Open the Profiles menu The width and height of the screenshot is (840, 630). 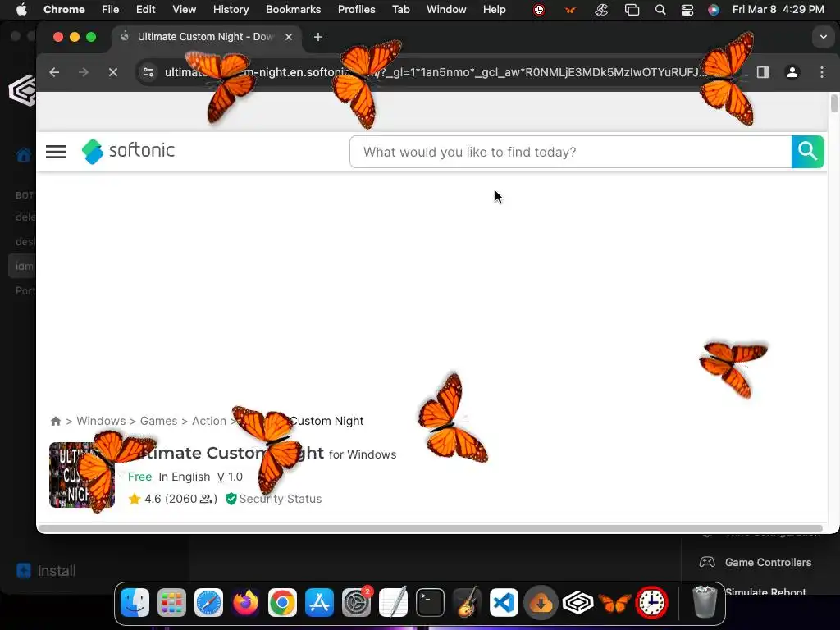[356, 10]
